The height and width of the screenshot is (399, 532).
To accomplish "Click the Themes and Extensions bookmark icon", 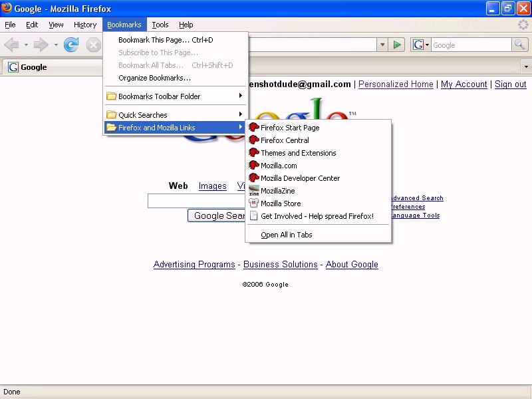I will (x=254, y=153).
